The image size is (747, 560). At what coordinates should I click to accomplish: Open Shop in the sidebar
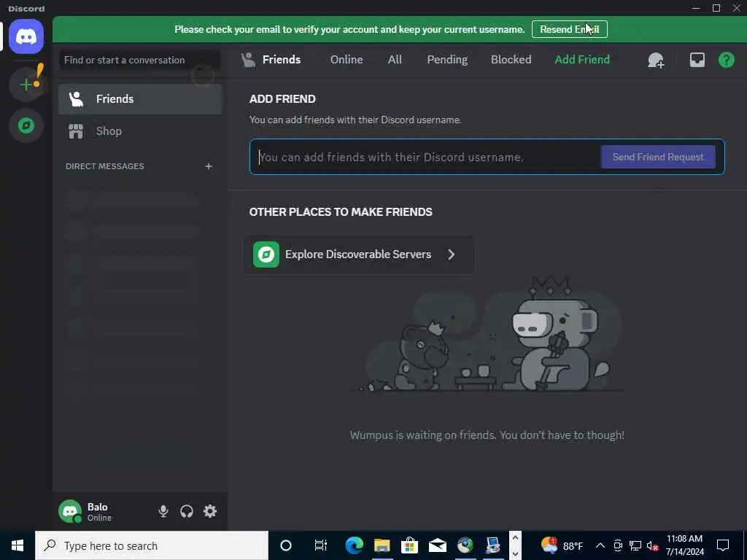pos(140,131)
